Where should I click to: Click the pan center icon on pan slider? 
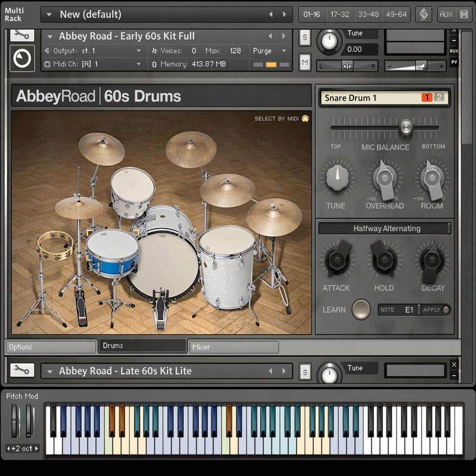pyautogui.click(x=347, y=66)
